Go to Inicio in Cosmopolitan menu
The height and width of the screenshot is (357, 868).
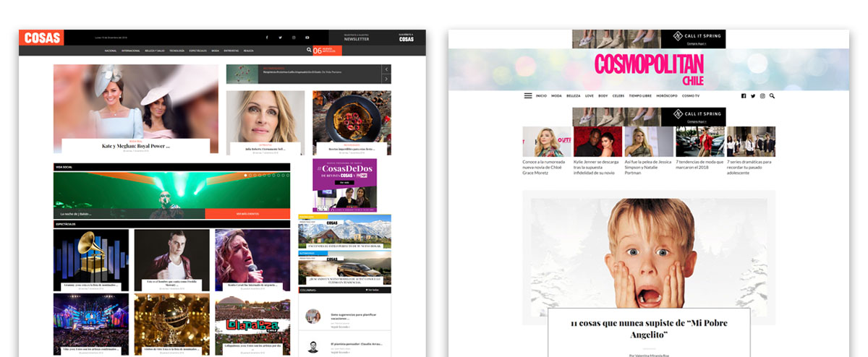tap(541, 95)
